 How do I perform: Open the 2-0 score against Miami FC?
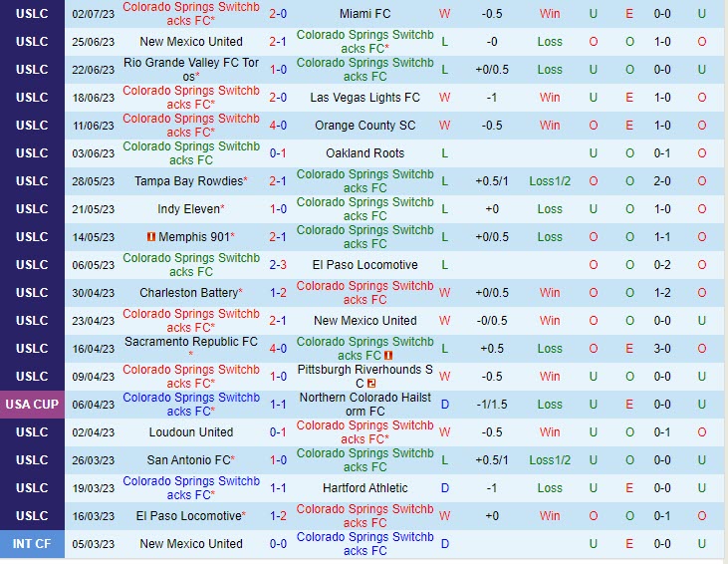coord(278,14)
